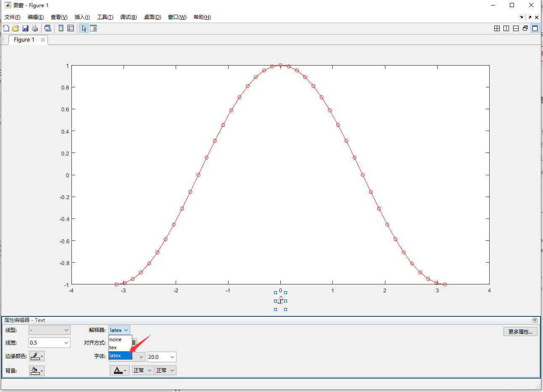This screenshot has width=543, height=392.
Task: Open the 窗口(W) menu
Action: [177, 17]
